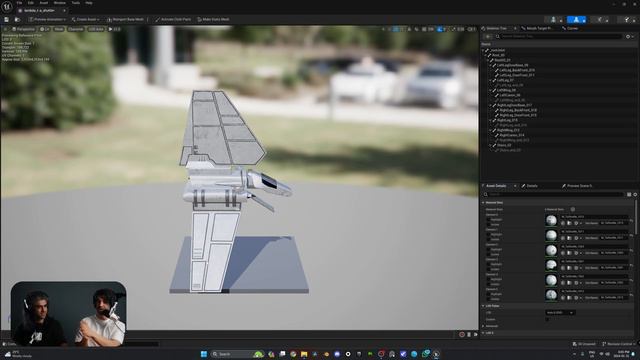640x360 pixels.
Task: Click the Asset Details vertical scrollbar
Action: (x=636, y=217)
